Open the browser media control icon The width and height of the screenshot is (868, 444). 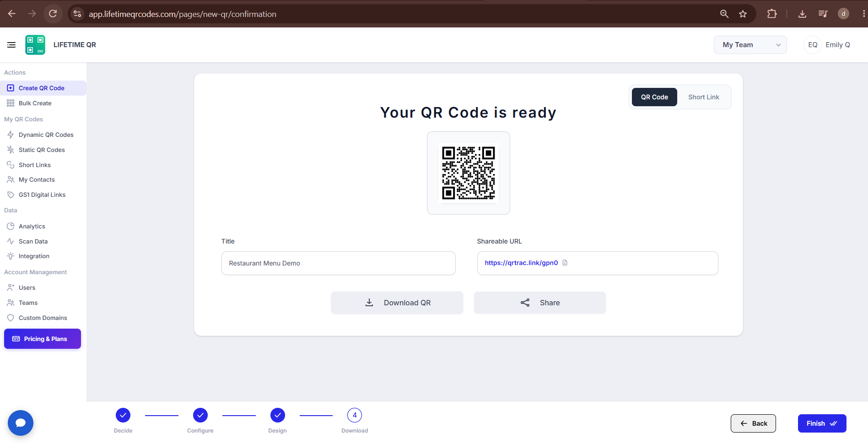[823, 14]
